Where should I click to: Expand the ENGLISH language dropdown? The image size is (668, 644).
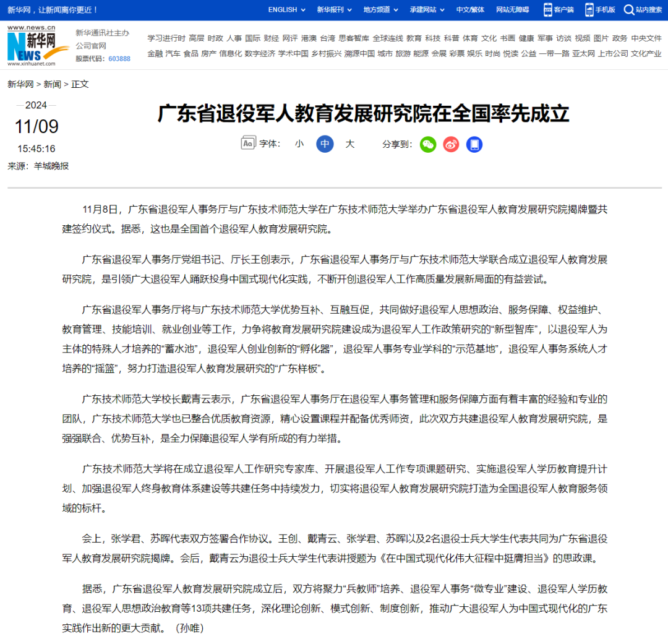pyautogui.click(x=286, y=10)
